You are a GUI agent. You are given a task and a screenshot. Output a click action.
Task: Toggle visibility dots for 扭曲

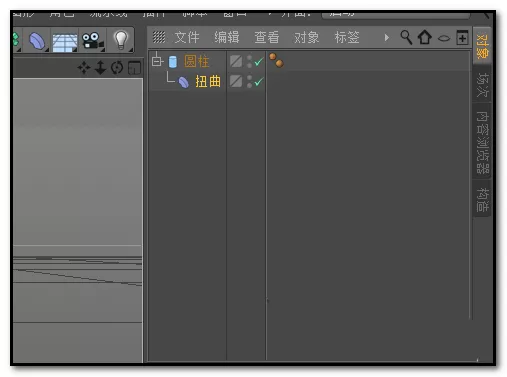[249, 81]
